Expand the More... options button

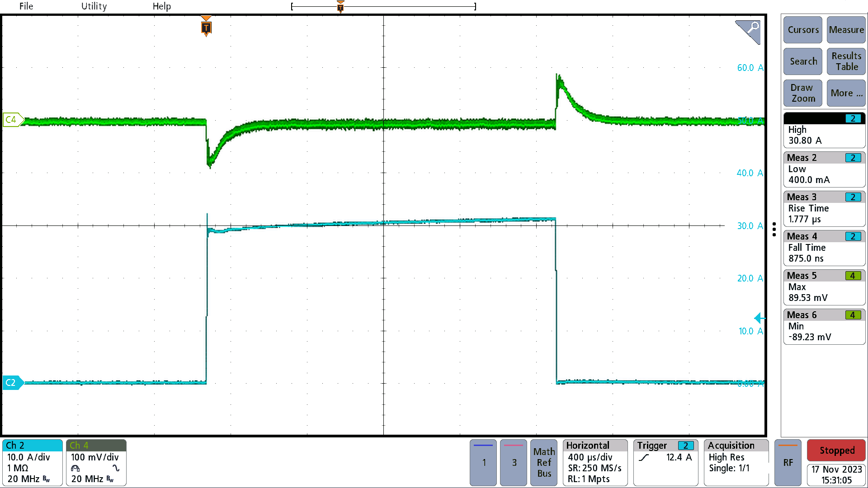pyautogui.click(x=846, y=93)
